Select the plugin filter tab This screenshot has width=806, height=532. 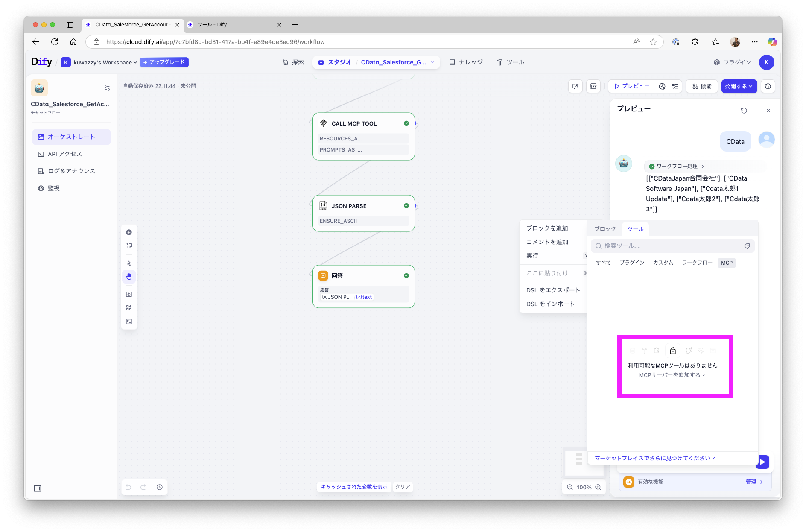(x=632, y=263)
